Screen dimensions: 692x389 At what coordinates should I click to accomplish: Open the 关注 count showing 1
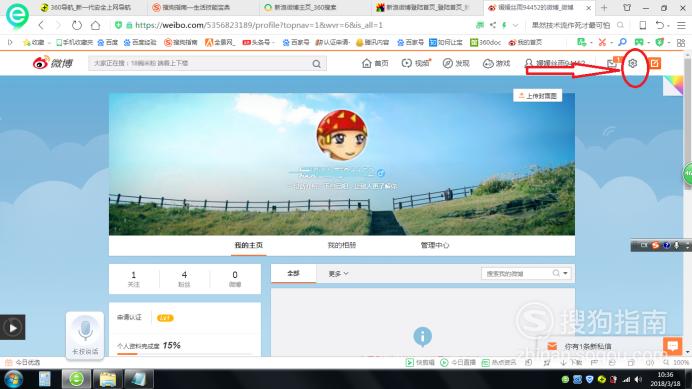click(x=134, y=279)
